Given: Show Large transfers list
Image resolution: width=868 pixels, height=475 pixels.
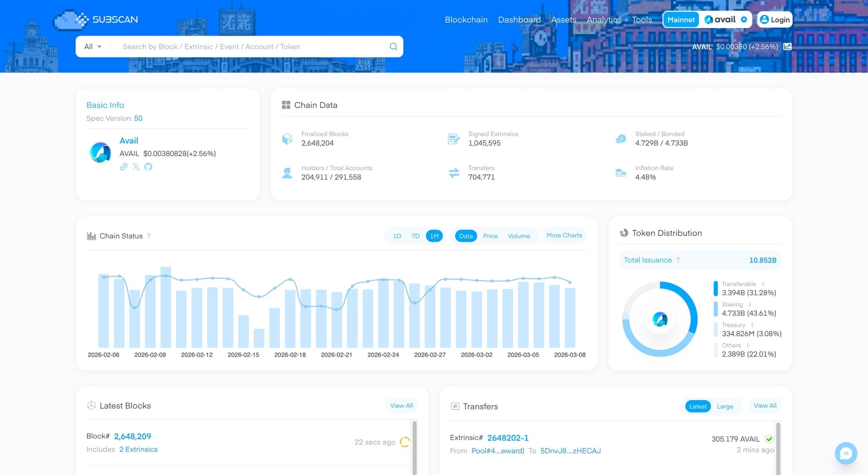Looking at the screenshot, I should point(725,407).
